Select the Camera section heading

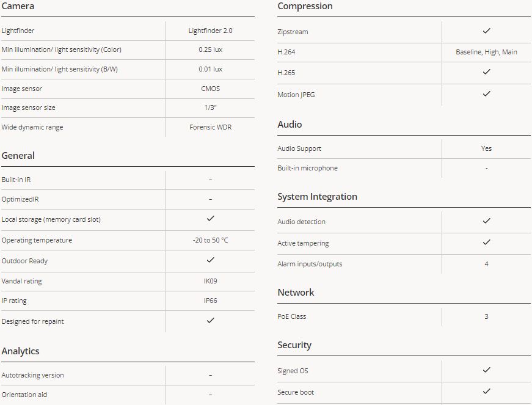pos(18,6)
